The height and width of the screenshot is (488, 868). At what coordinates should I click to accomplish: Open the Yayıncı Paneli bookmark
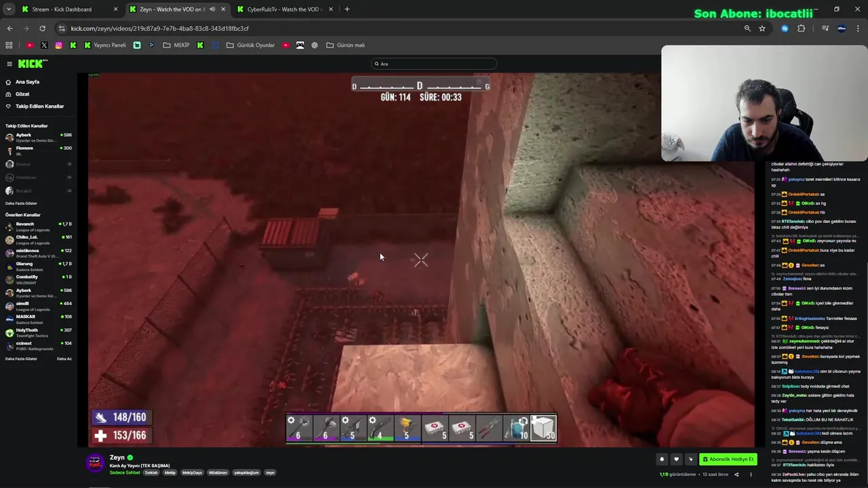(x=105, y=45)
